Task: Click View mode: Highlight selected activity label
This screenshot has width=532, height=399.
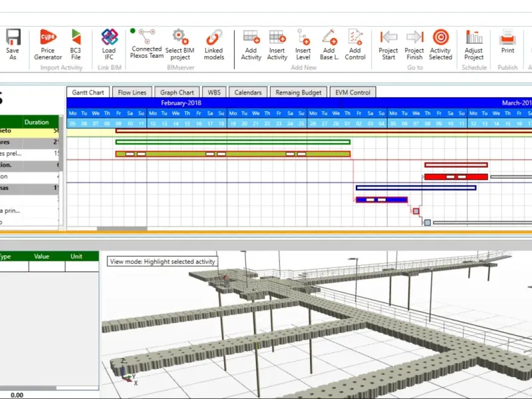Action: point(162,261)
